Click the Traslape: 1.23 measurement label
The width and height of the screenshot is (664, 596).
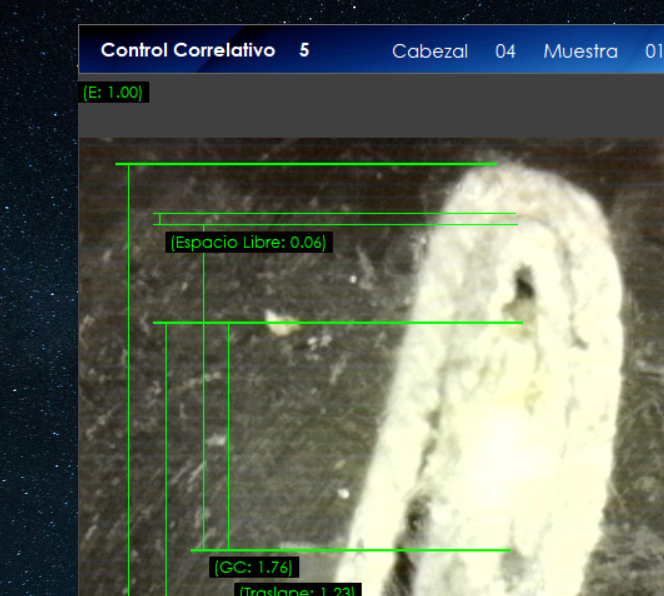click(x=297, y=590)
